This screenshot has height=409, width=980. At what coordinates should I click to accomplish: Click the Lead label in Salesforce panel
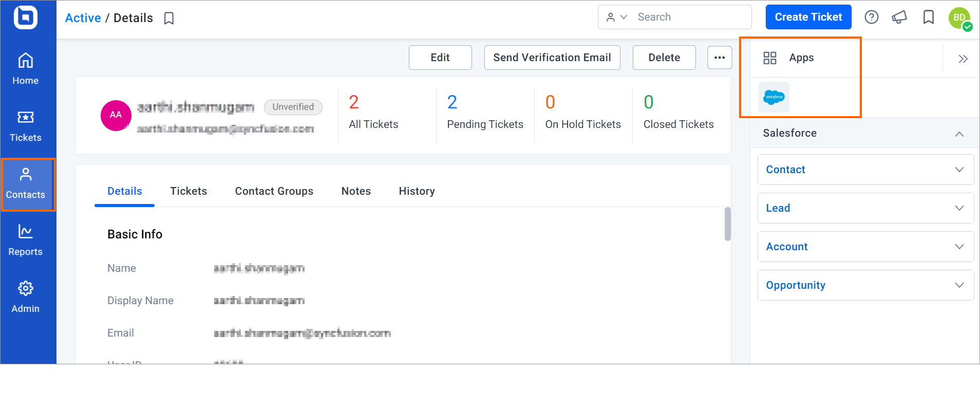(778, 208)
